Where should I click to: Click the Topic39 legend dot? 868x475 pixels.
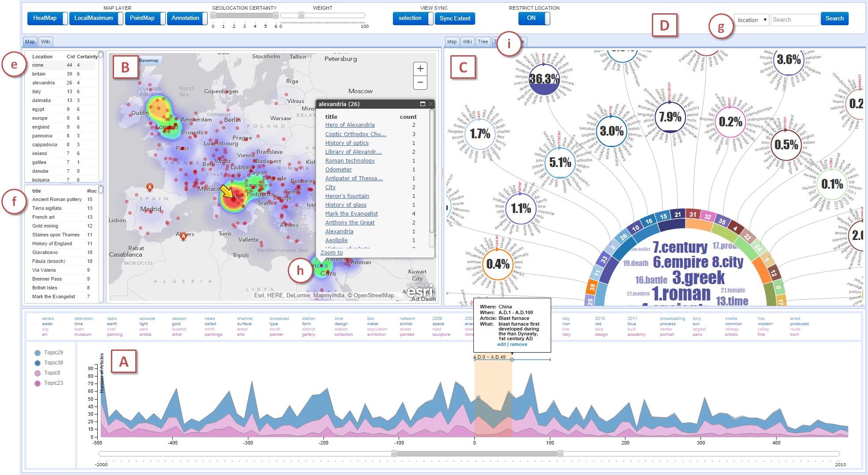click(38, 363)
